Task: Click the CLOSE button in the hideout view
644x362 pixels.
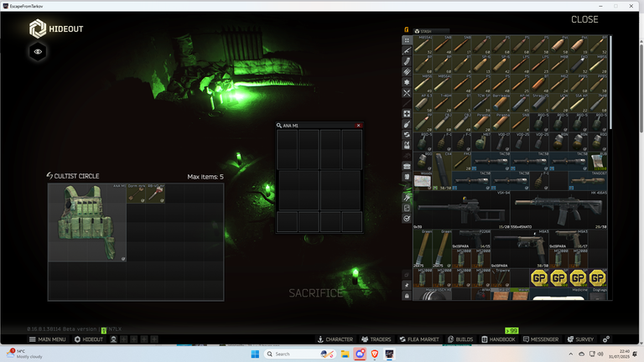Action: click(584, 19)
